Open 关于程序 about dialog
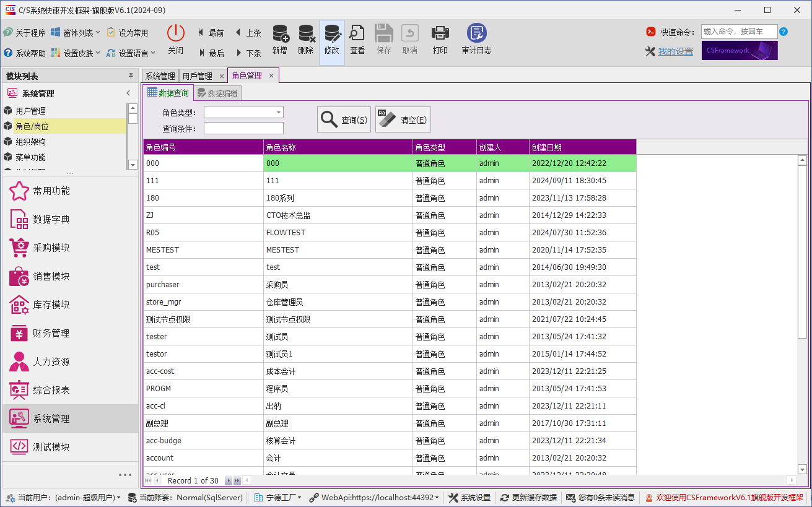This screenshot has height=507, width=812. 24,33
